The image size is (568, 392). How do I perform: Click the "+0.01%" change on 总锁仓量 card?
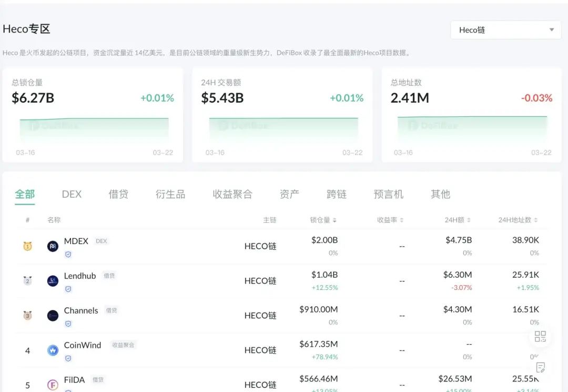(x=157, y=98)
